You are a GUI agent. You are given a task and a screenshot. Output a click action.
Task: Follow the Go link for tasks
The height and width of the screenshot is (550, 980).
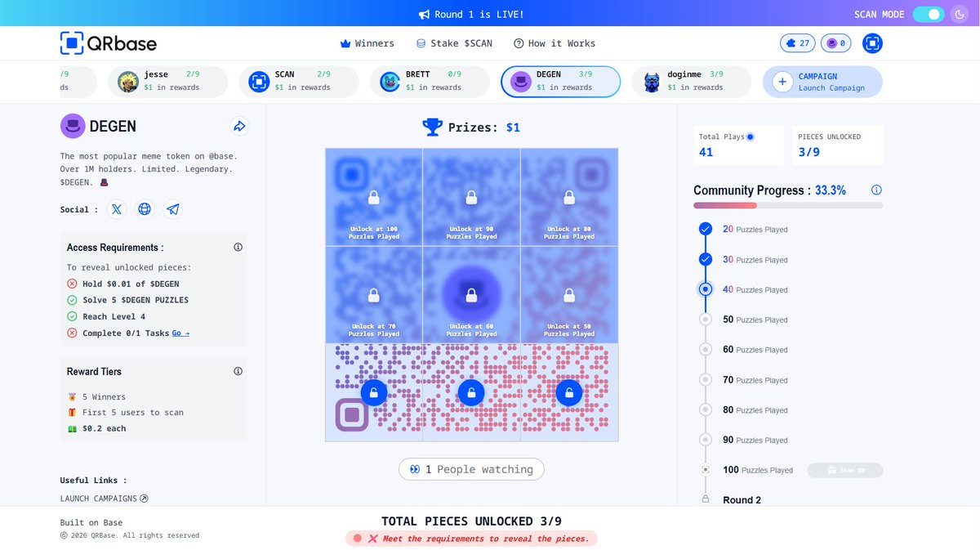tap(180, 333)
